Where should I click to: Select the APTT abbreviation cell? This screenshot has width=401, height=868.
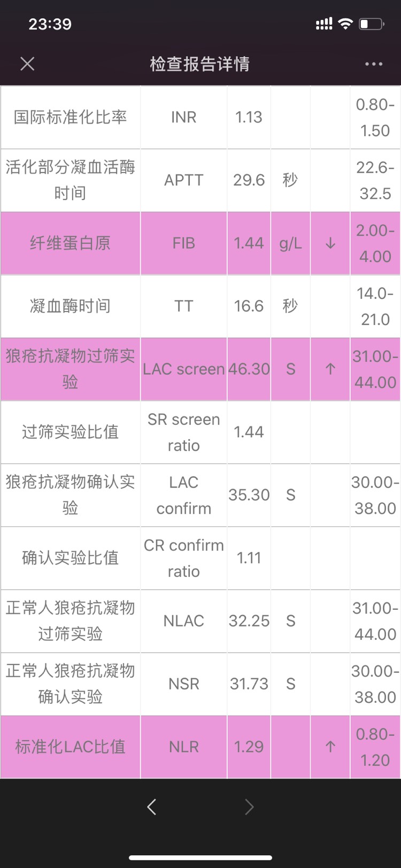[x=183, y=180]
